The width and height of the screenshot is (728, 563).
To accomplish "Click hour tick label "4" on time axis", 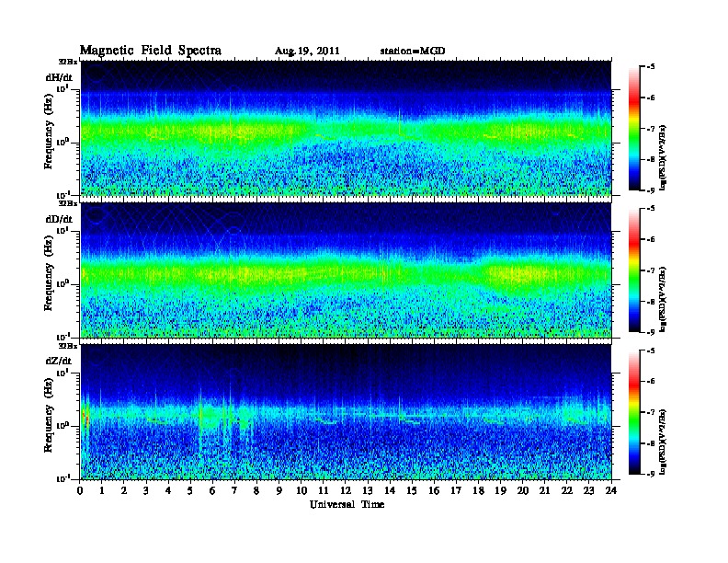I will [x=168, y=491].
